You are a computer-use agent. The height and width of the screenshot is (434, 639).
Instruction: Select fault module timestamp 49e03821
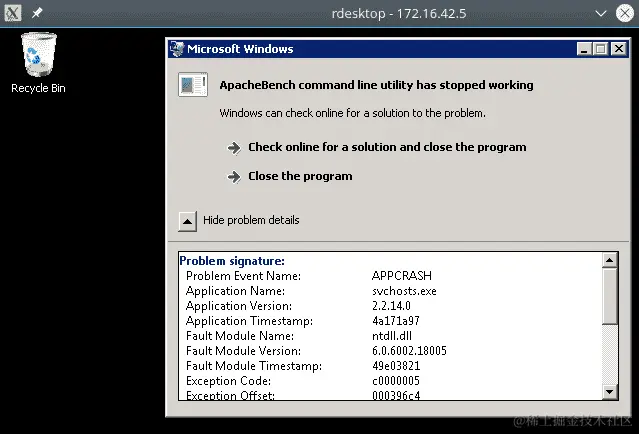[x=396, y=366]
